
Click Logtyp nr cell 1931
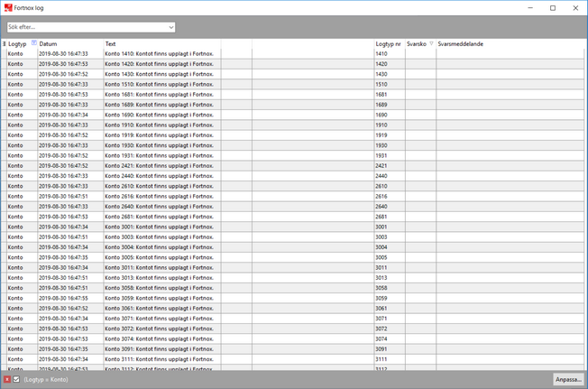pyautogui.click(x=390, y=155)
